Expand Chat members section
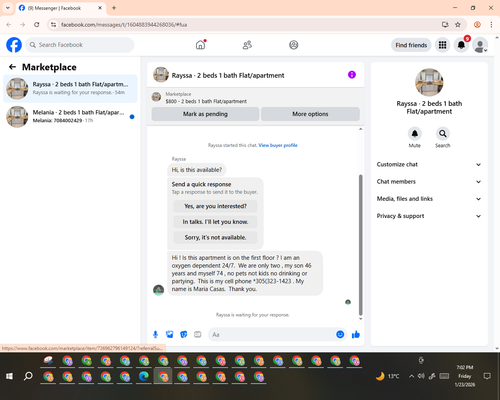The height and width of the screenshot is (400, 500). [429, 182]
